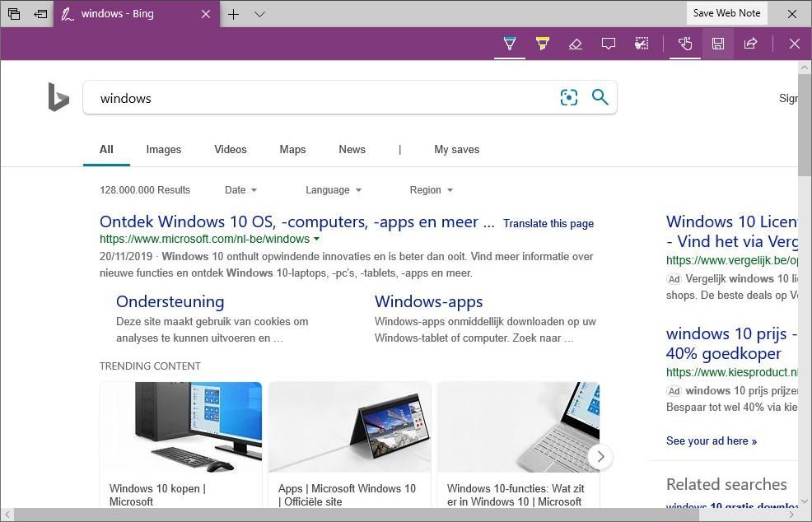The width and height of the screenshot is (812, 522).
Task: Open the Ondersteuning sitelink
Action: (x=170, y=301)
